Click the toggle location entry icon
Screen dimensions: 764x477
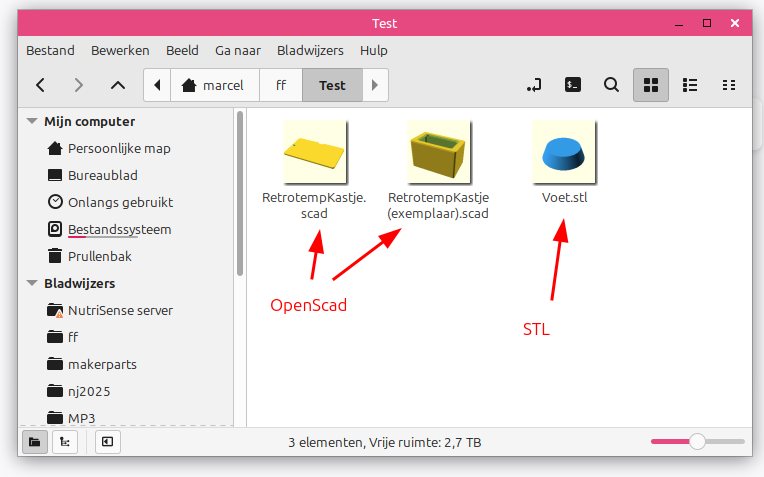(x=535, y=86)
